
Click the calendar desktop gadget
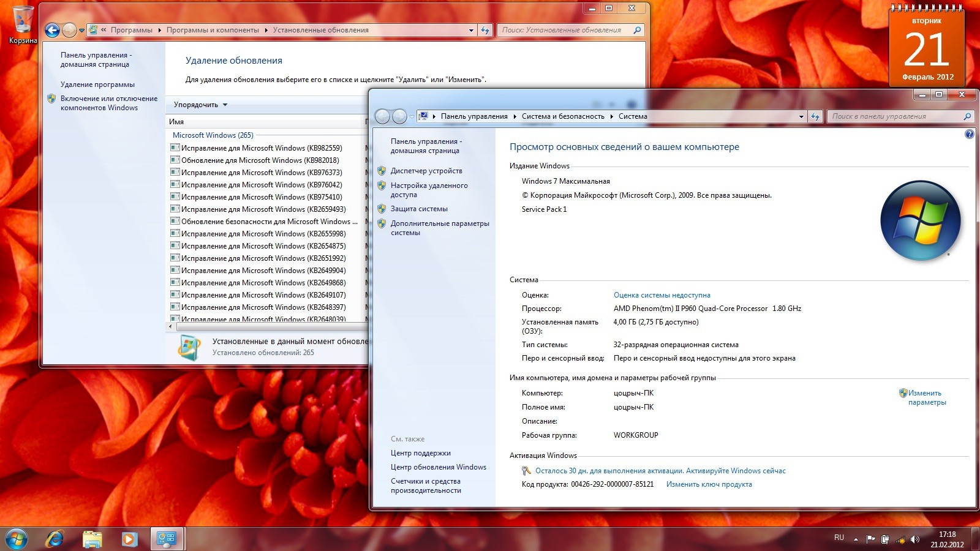click(x=927, y=46)
